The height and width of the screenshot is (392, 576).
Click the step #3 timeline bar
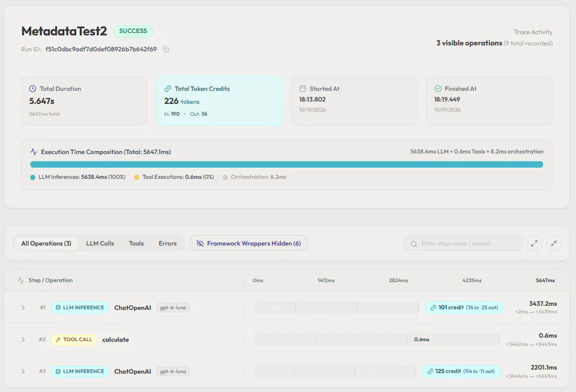(335, 371)
